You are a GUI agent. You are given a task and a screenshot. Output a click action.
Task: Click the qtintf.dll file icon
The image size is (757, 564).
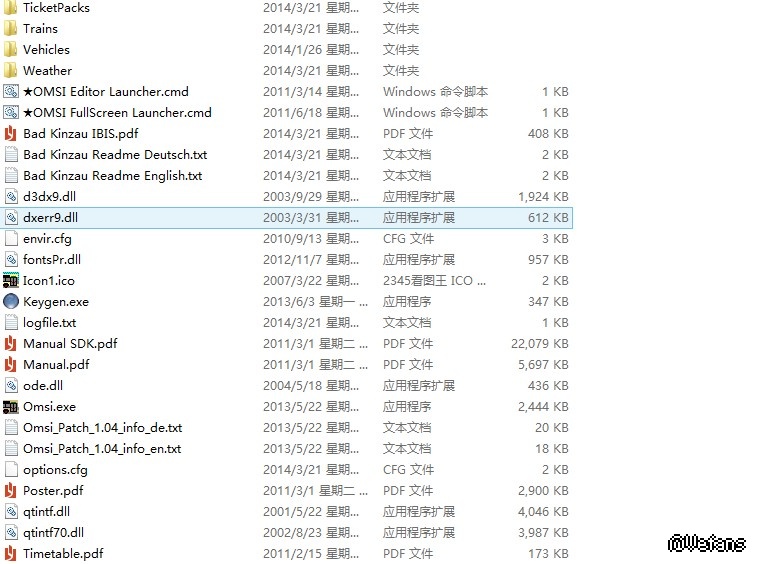click(11, 512)
